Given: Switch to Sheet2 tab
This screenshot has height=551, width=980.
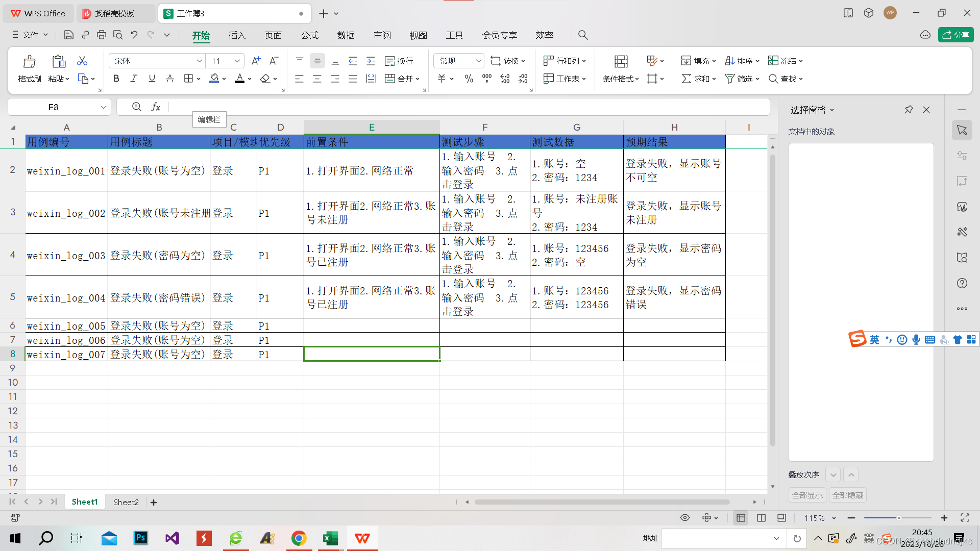Looking at the screenshot, I should 126,502.
